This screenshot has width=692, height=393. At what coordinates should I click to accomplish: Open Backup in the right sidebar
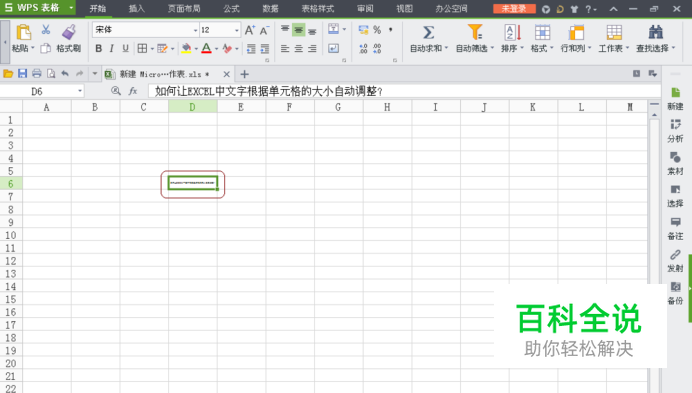675,293
